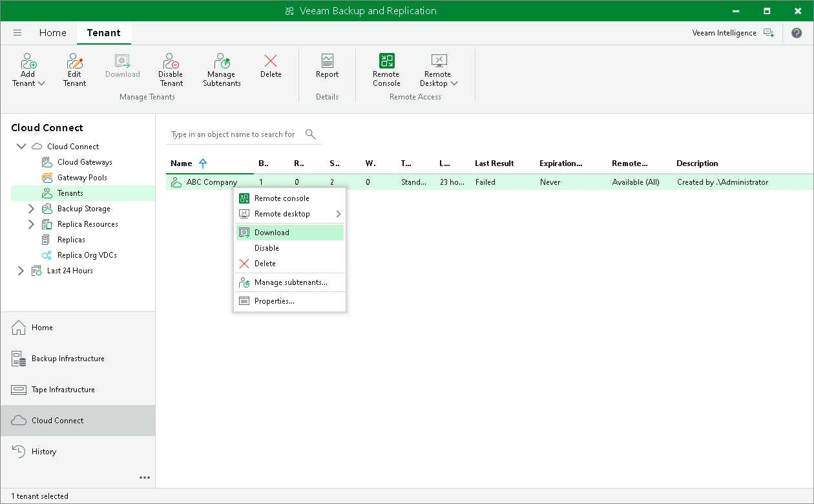Click the Veeam Intelligence label

pos(724,33)
